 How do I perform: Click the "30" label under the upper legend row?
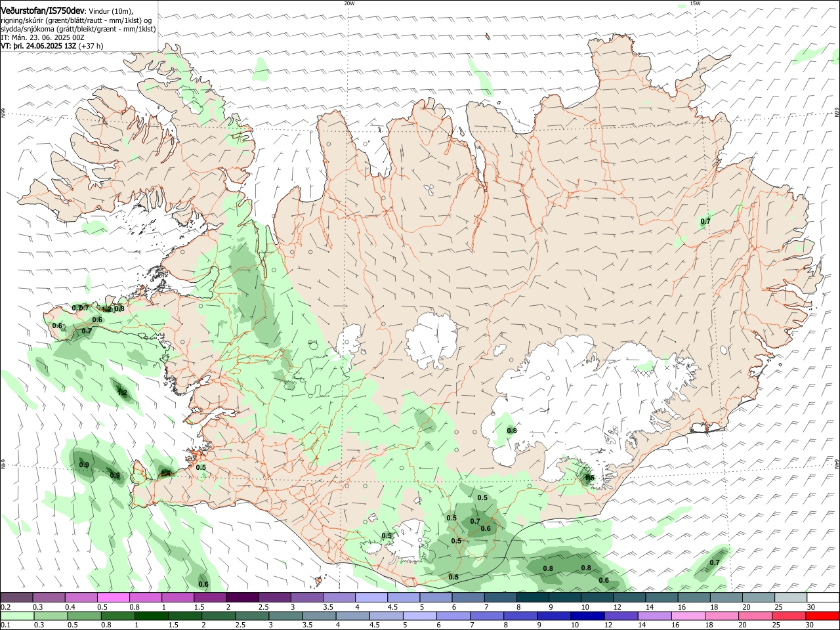coord(811,607)
